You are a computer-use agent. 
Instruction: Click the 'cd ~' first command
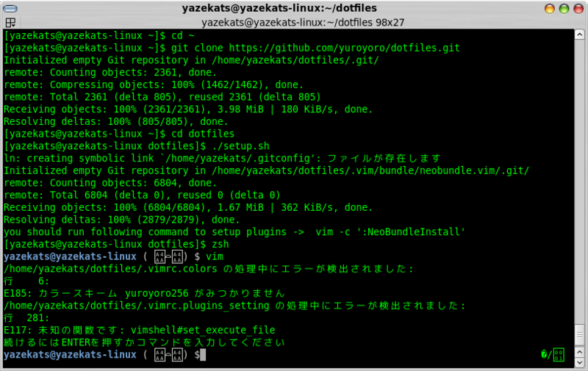click(x=182, y=35)
